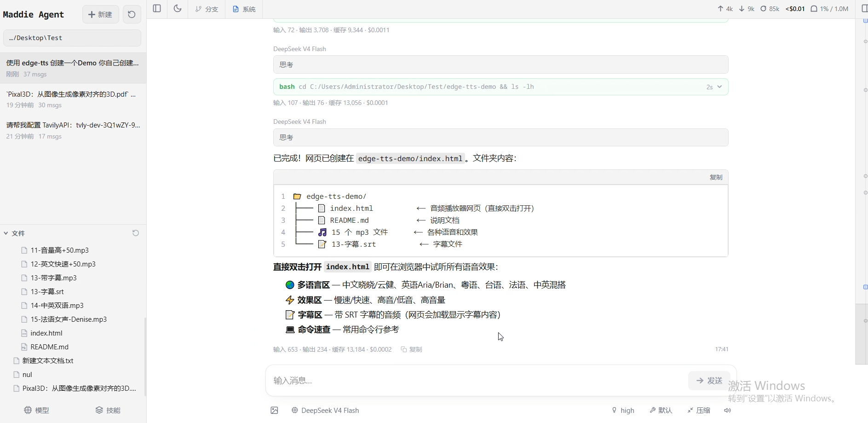Screen dimensions: 868x423
Task: Select file 15-法语女声-Denise.mp3
Action: pos(69,319)
